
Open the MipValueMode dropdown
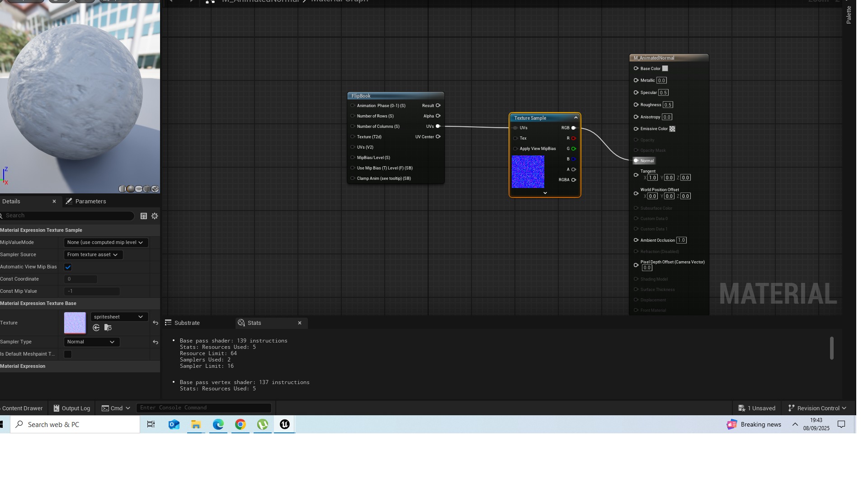click(x=106, y=243)
